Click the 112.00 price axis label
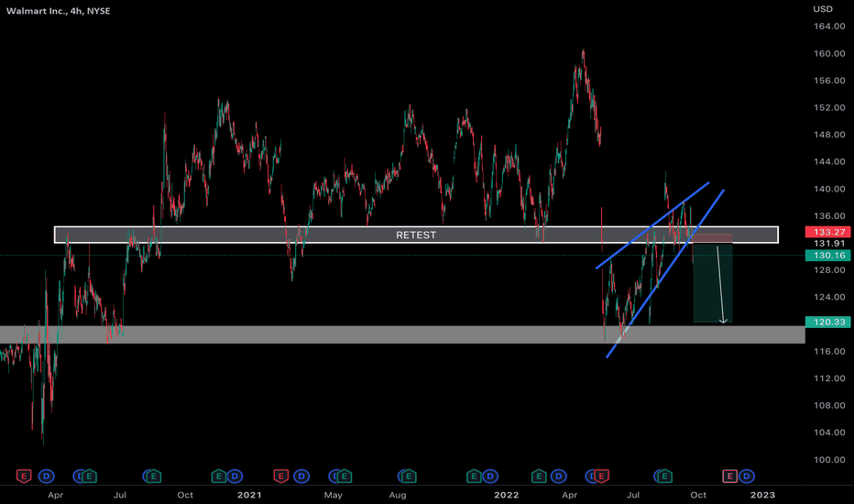Image resolution: width=854 pixels, height=504 pixels. coord(829,378)
